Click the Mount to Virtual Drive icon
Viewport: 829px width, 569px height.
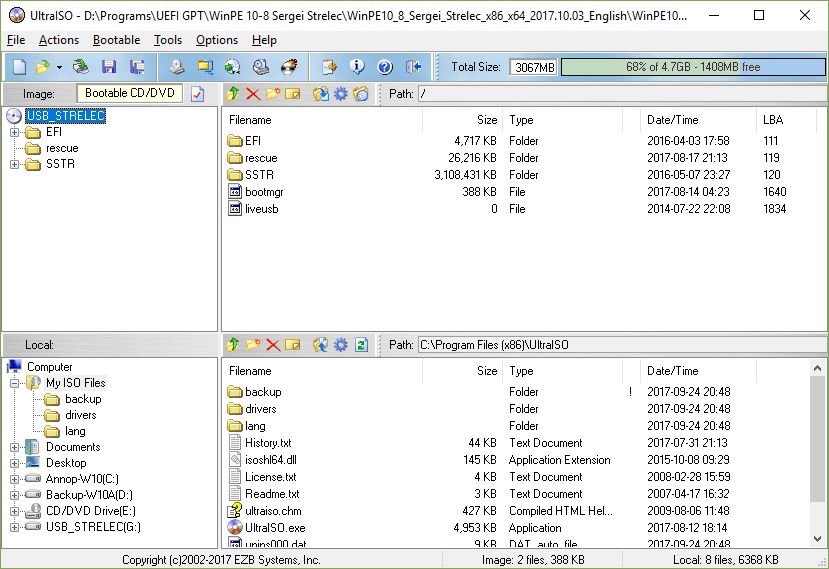click(261, 67)
